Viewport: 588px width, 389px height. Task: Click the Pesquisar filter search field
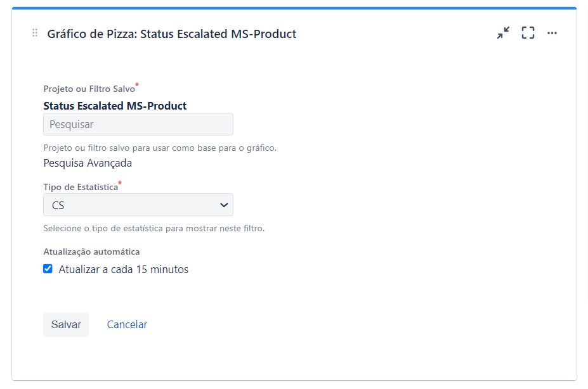click(138, 124)
